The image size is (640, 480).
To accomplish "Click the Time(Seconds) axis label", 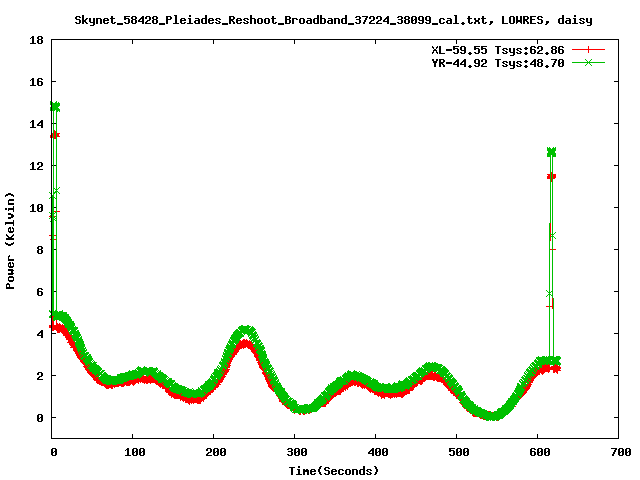I will [333, 471].
